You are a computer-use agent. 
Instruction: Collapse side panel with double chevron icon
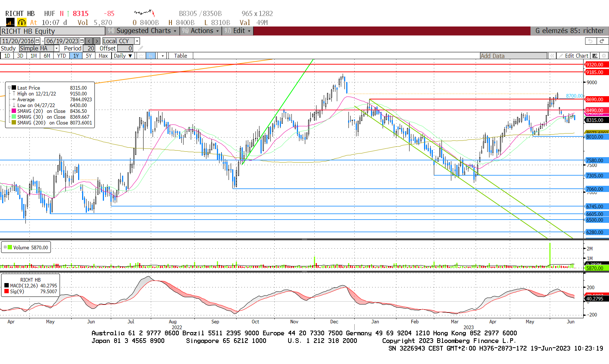pos(552,56)
